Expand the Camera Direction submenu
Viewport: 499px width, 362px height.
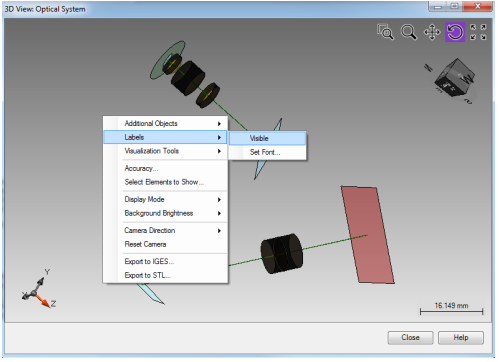(x=165, y=231)
